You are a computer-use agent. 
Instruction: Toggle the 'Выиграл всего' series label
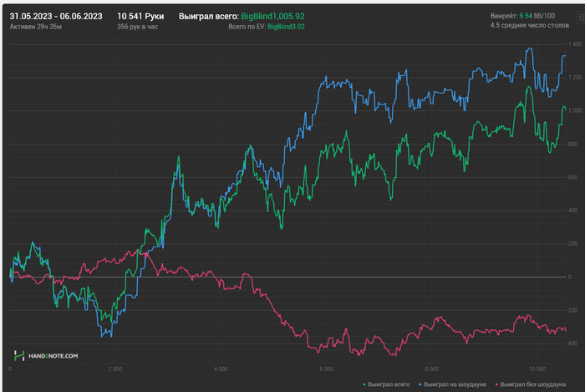389,384
